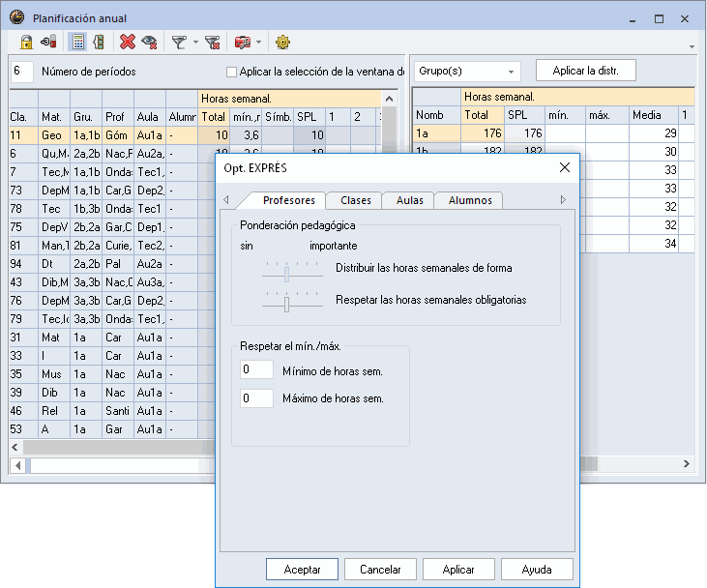Click the red X delete icon
Viewport: 707px width, 588px height.
coord(128,43)
